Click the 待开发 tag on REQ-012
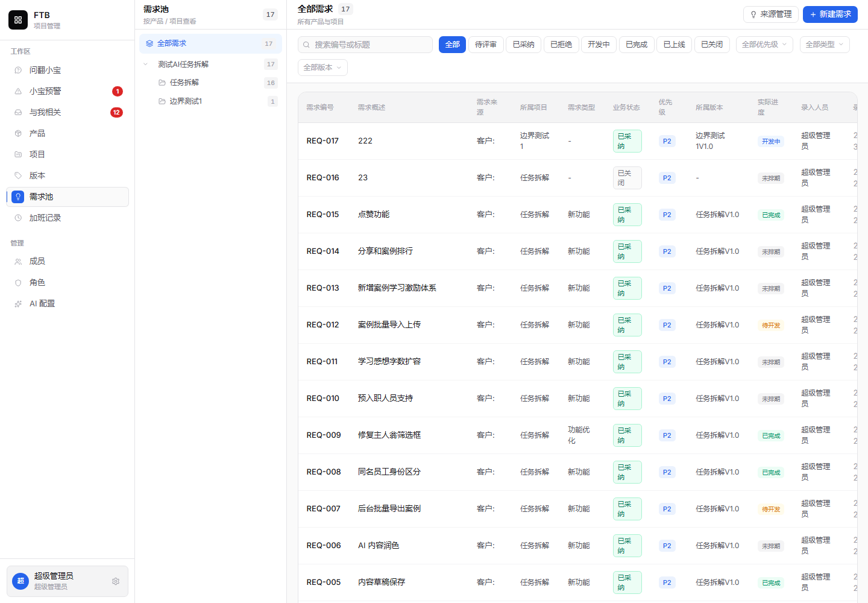The height and width of the screenshot is (603, 868). pyautogui.click(x=771, y=326)
